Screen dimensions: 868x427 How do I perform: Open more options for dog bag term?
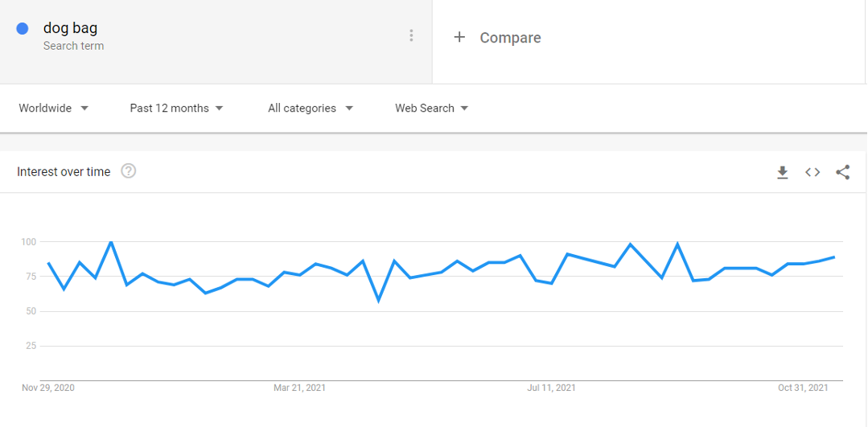coord(411,36)
